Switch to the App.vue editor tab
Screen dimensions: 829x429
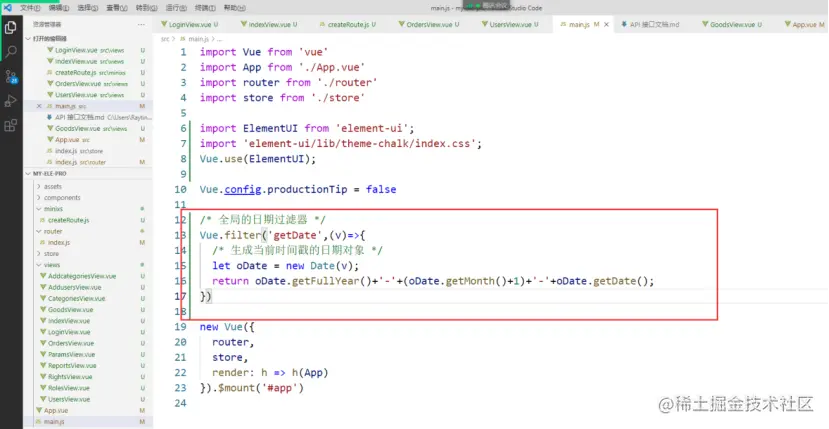click(x=804, y=24)
